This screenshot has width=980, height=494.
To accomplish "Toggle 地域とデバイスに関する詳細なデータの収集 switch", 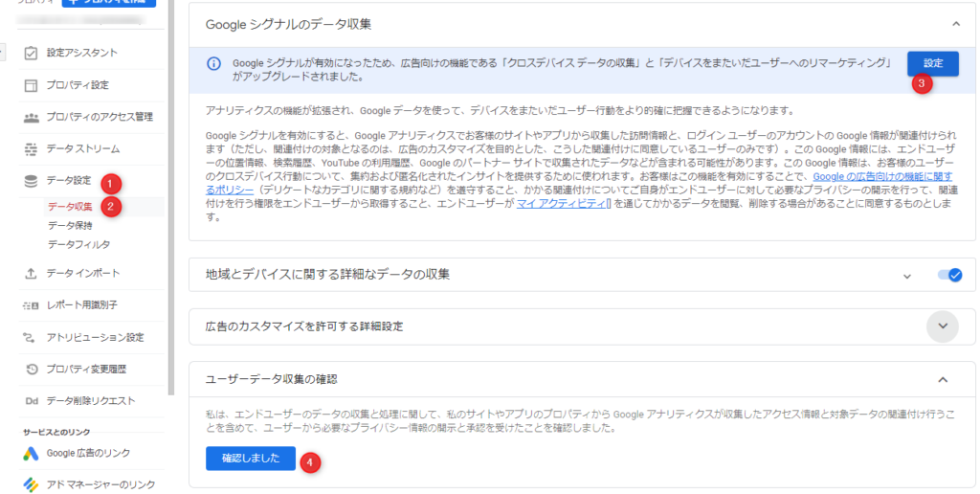I will tap(949, 275).
